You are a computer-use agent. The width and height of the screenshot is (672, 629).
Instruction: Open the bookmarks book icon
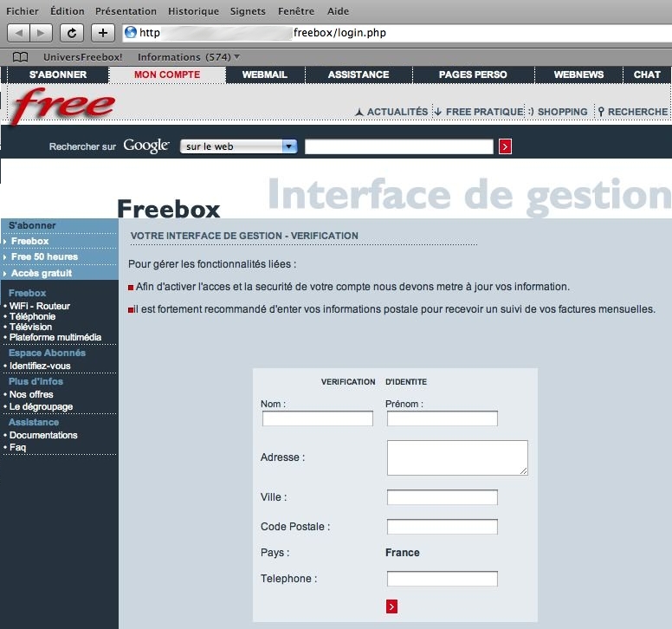click(x=20, y=57)
